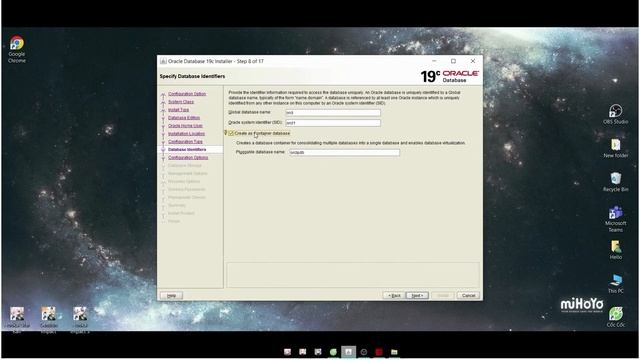The height and width of the screenshot is (360, 640).
Task: Click into Global database name field
Action: coord(333,113)
